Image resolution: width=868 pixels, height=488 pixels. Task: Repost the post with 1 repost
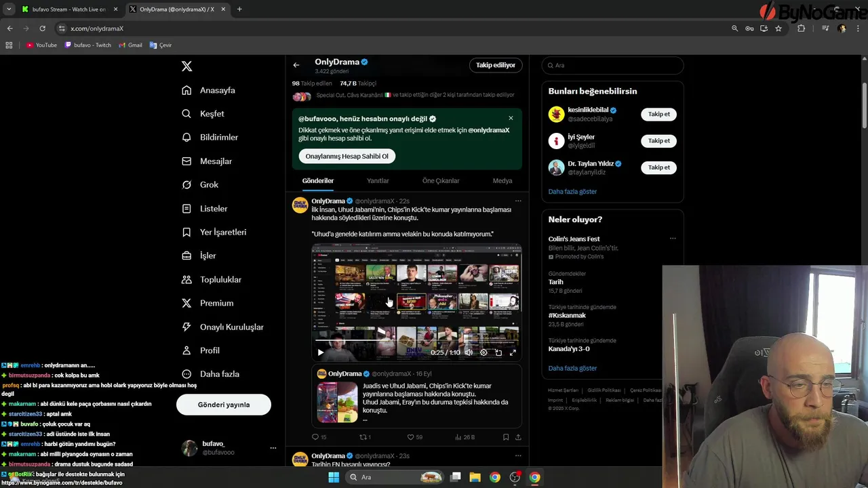(365, 437)
